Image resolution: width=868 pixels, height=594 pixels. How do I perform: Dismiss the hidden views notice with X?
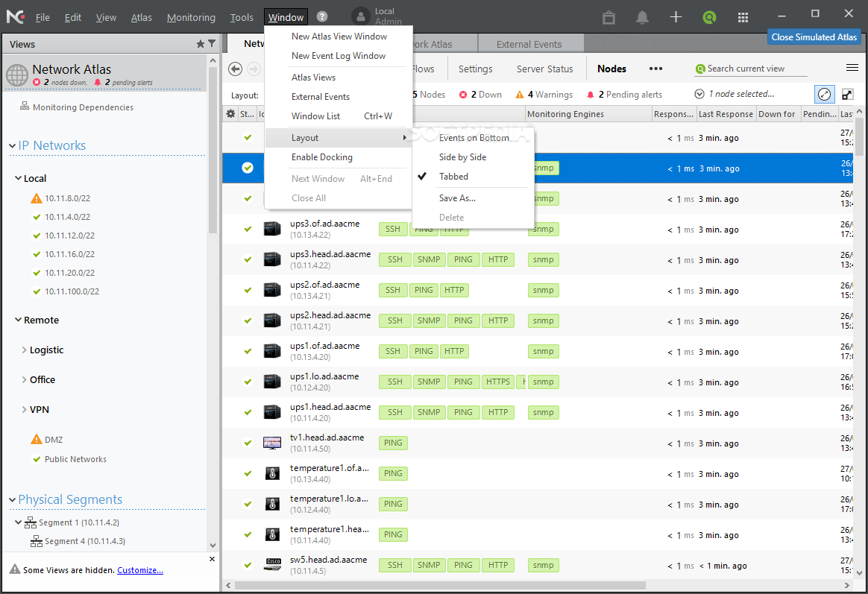click(x=212, y=559)
